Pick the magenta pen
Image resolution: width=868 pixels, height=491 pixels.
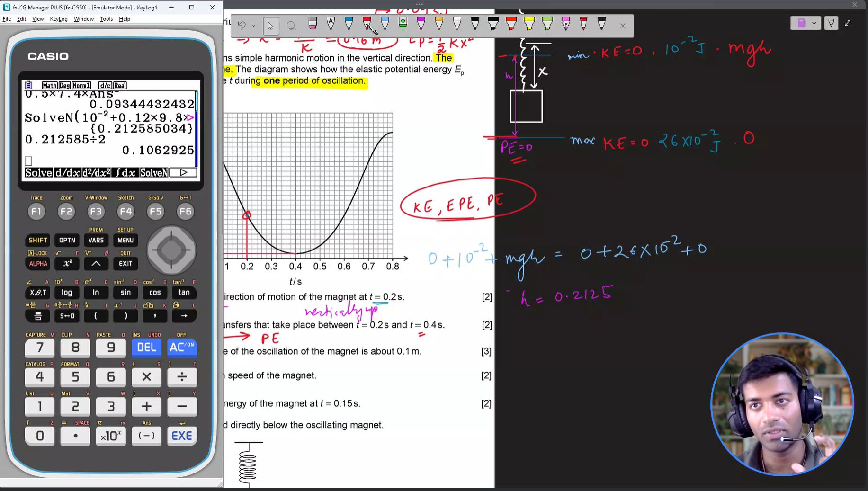[x=421, y=24]
